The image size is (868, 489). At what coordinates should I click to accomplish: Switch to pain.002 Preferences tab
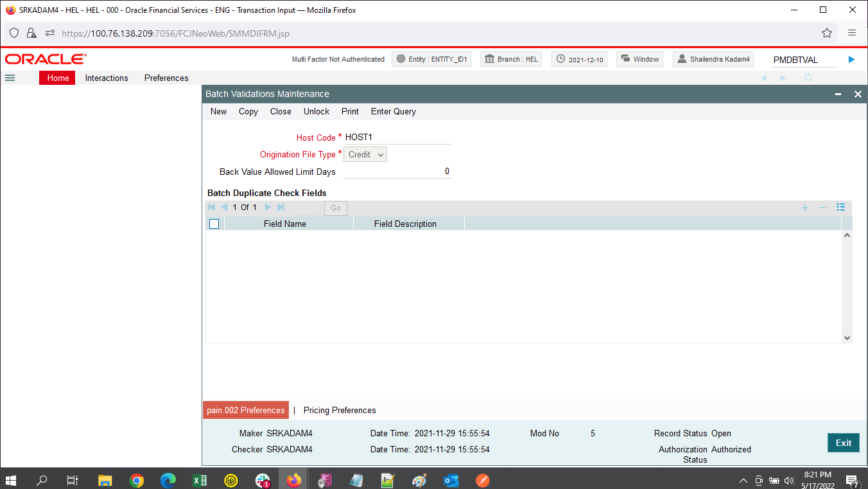pyautogui.click(x=246, y=410)
